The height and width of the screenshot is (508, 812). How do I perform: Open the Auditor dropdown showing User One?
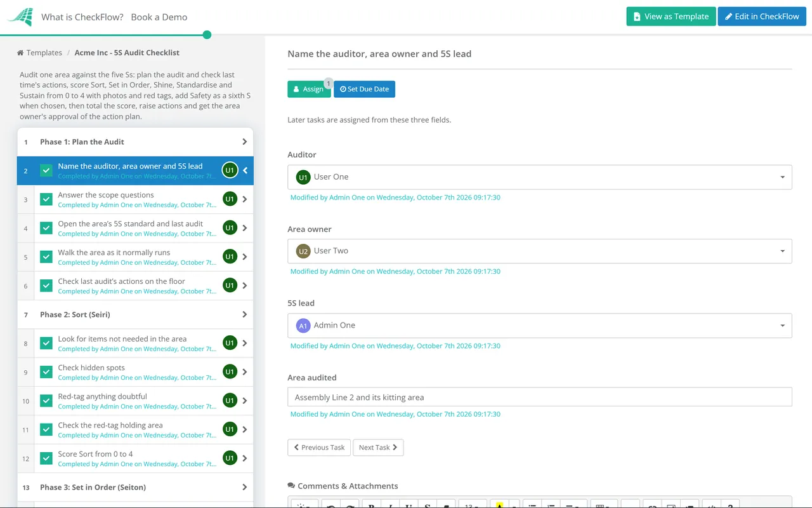(540, 177)
